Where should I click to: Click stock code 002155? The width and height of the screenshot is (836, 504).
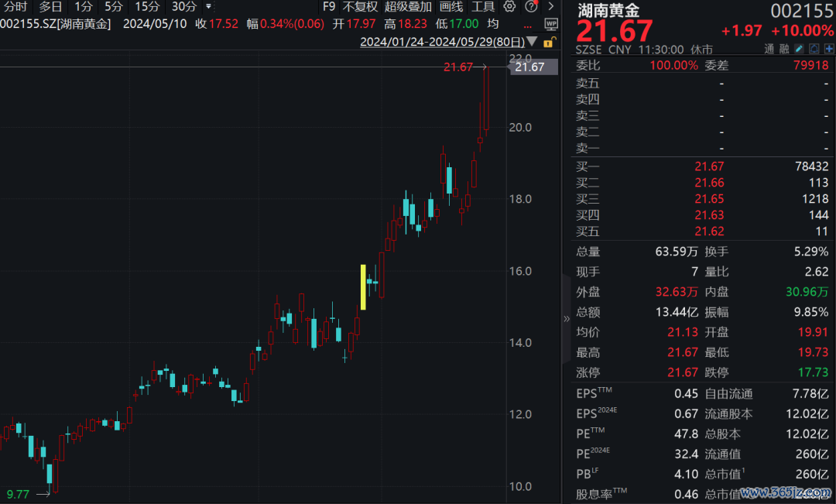pos(801,11)
